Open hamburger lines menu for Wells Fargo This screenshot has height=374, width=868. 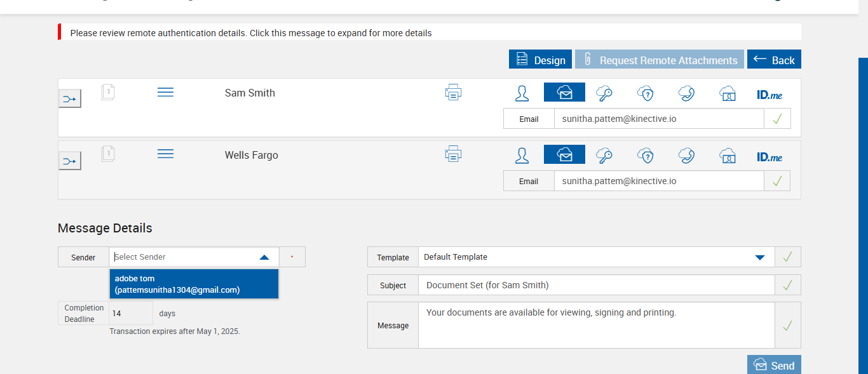165,154
